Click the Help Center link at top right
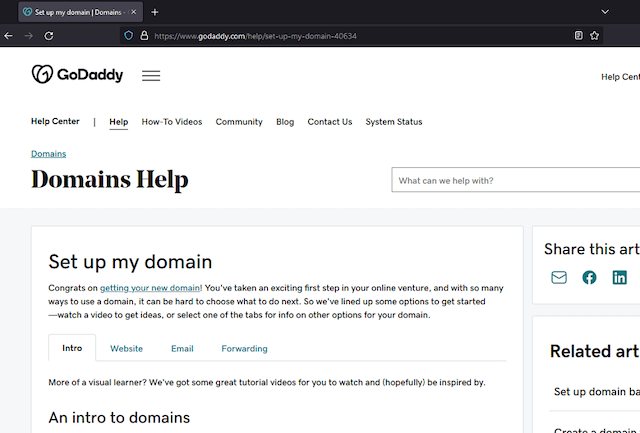The width and height of the screenshot is (640, 433). tap(620, 77)
